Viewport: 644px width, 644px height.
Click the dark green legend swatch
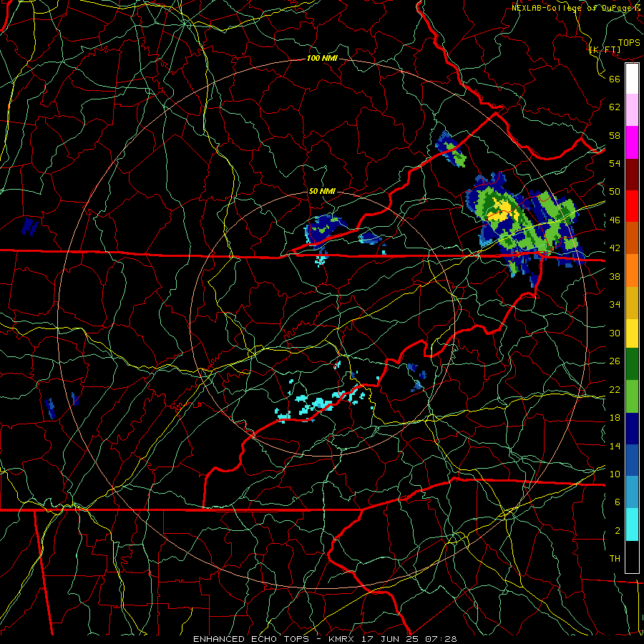(632, 364)
